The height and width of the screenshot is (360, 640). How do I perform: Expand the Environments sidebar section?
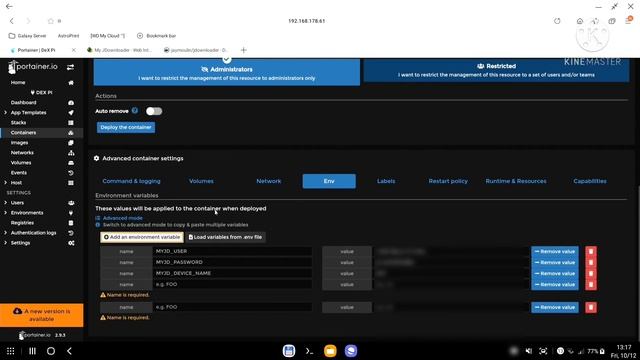click(x=5, y=213)
